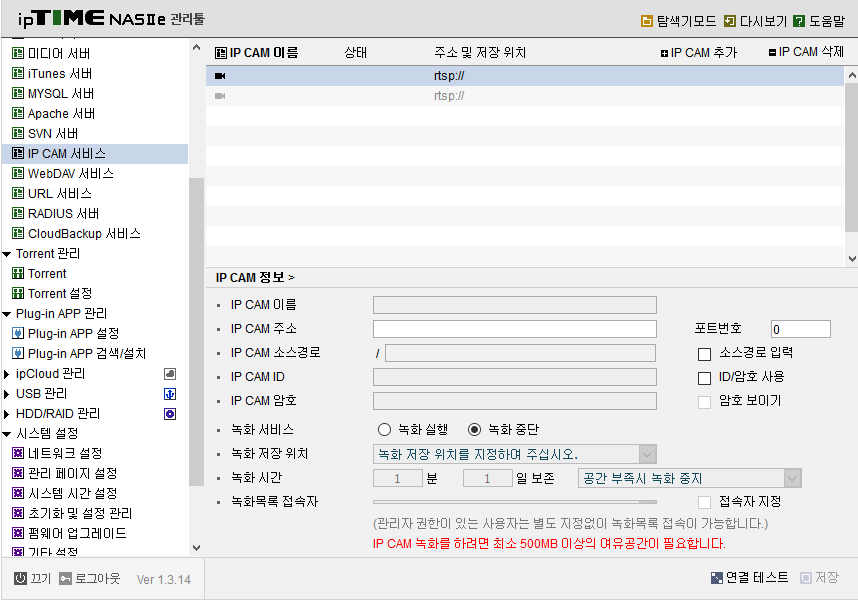
Task: Select the 녹화 실행 radio button
Action: [x=384, y=430]
